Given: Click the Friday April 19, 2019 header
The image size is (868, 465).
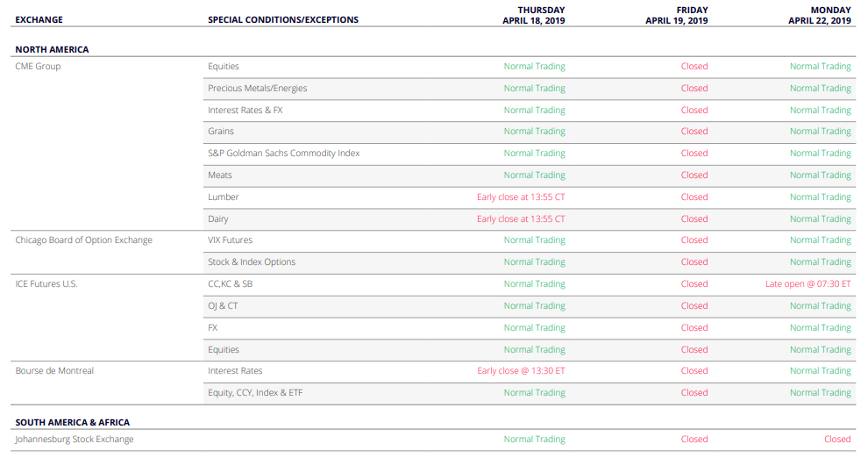Looking at the screenshot, I should coord(677,16).
